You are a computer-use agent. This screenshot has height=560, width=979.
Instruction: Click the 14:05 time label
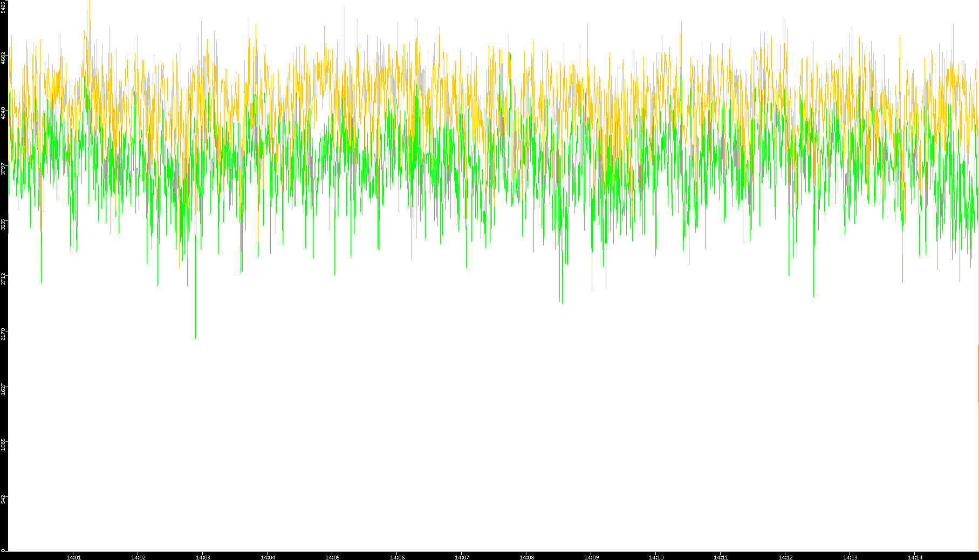pyautogui.click(x=332, y=557)
